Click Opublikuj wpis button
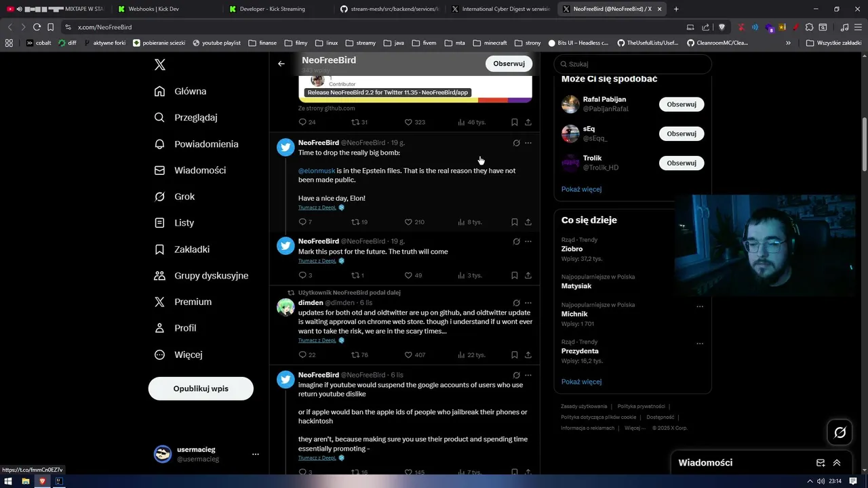The width and height of the screenshot is (868, 488). pos(201,389)
